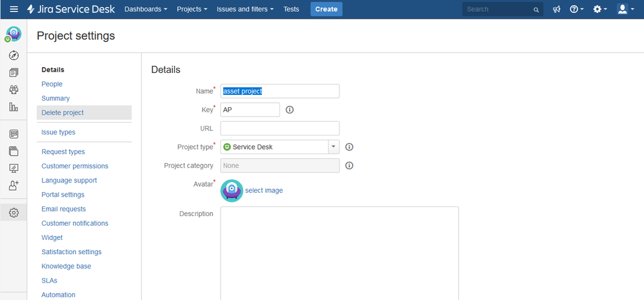
Task: Click the project avatar image
Action: 232,190
